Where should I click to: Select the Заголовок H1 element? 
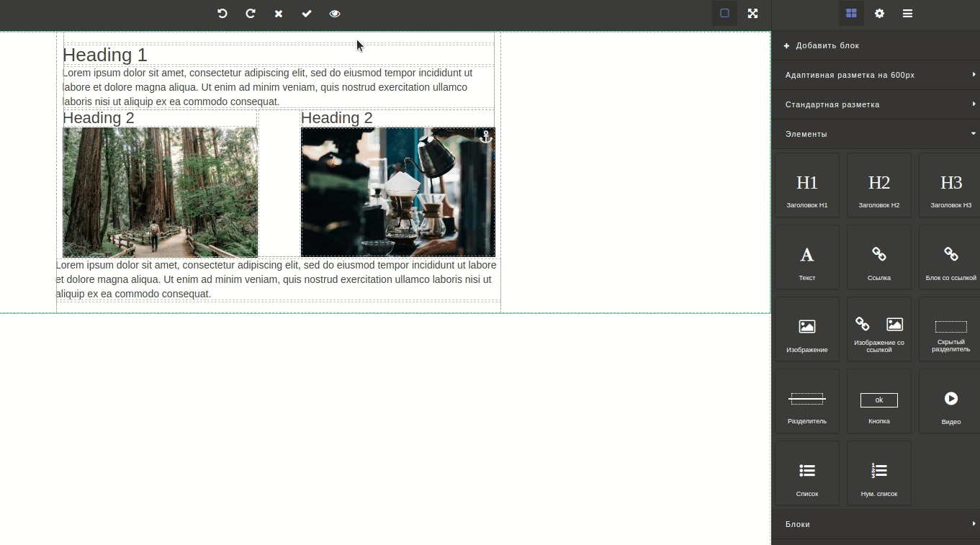(x=807, y=185)
